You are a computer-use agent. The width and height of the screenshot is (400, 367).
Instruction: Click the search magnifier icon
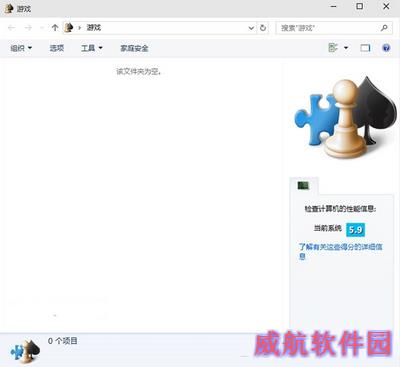pyautogui.click(x=384, y=28)
